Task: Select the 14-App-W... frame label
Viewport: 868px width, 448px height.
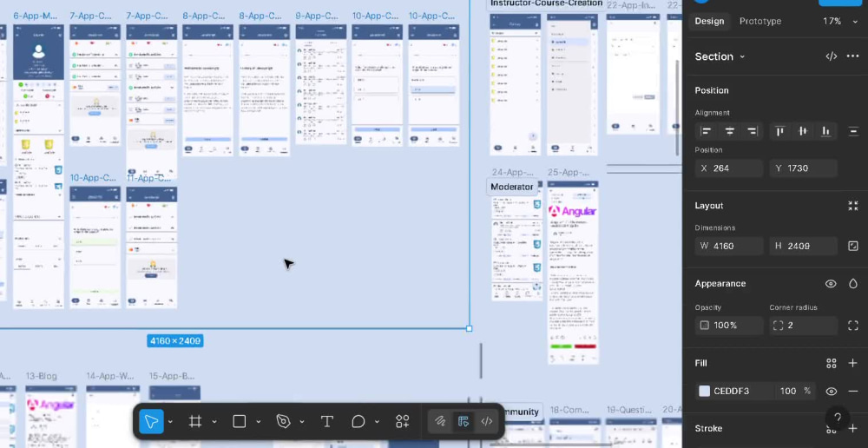Action: tap(110, 376)
